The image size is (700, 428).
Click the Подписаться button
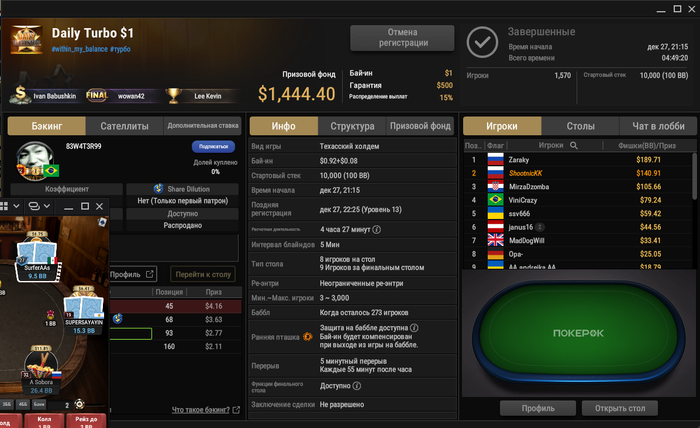[213, 146]
